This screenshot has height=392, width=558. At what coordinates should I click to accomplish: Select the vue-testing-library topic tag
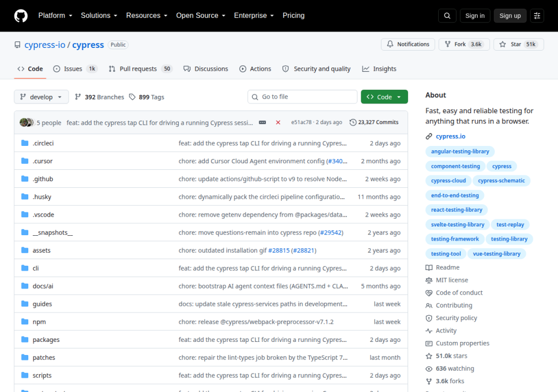coord(496,254)
